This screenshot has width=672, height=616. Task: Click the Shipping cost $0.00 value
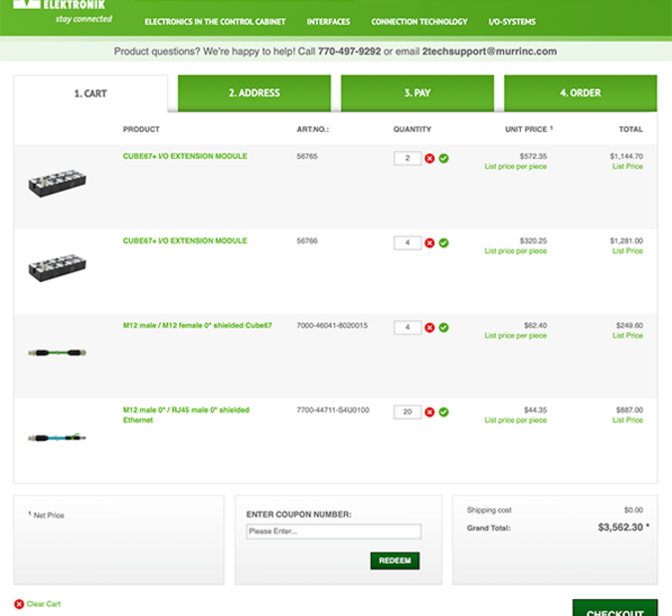pyautogui.click(x=633, y=511)
